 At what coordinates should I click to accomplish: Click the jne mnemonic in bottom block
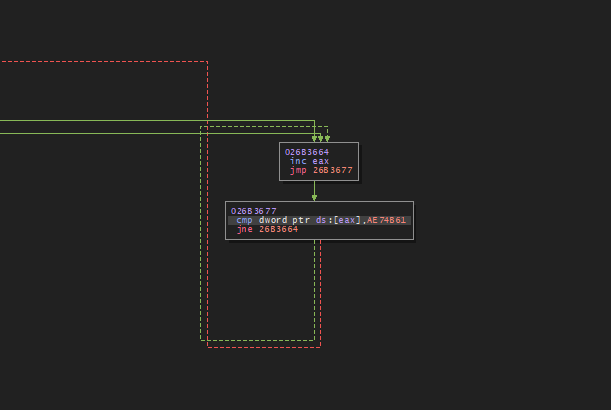(244, 229)
